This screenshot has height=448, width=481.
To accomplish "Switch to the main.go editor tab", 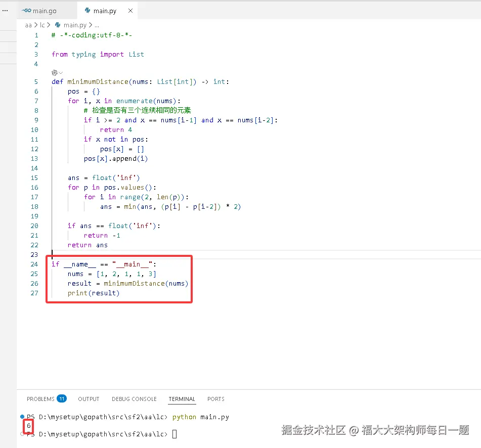I will coord(45,11).
